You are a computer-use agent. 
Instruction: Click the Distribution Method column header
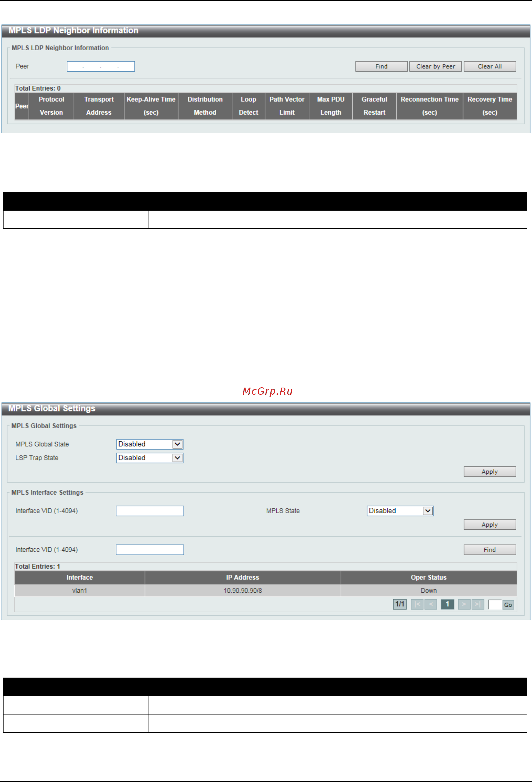[x=205, y=106]
